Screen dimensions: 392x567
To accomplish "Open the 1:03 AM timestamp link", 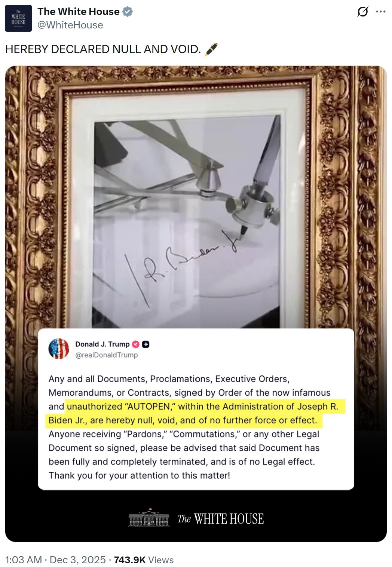I will click(24, 560).
